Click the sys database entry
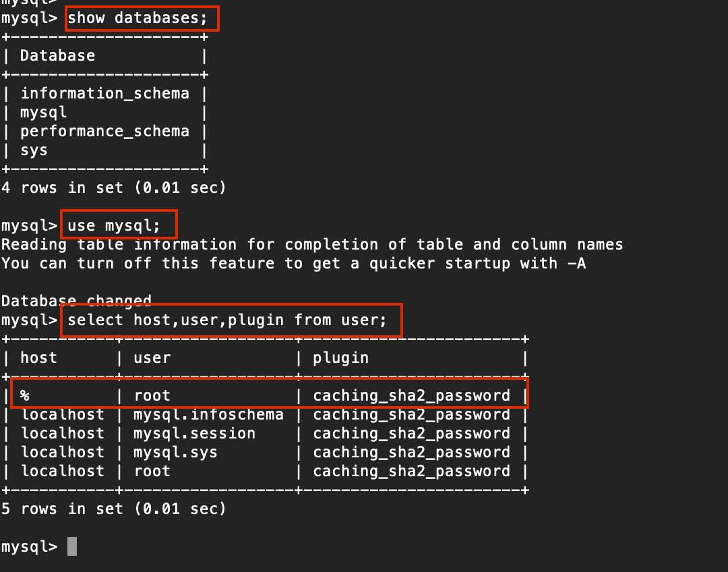This screenshot has height=572, width=728. tap(34, 150)
